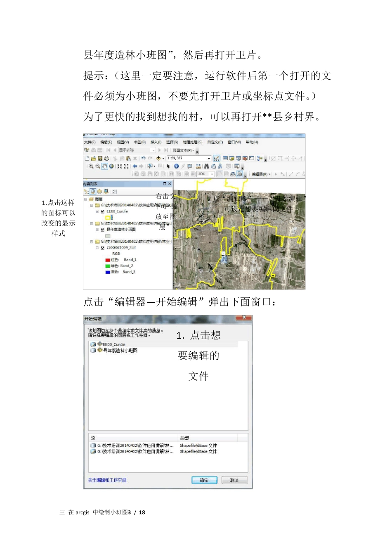The height and width of the screenshot is (555, 392).
Task: Click the New map document icon
Action: tap(87, 159)
